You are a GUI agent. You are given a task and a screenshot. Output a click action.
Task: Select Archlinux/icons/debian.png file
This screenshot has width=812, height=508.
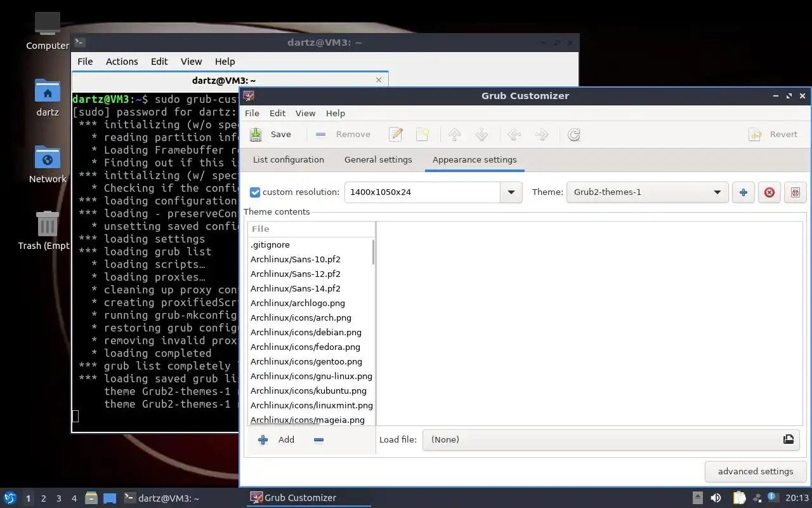click(x=310, y=332)
